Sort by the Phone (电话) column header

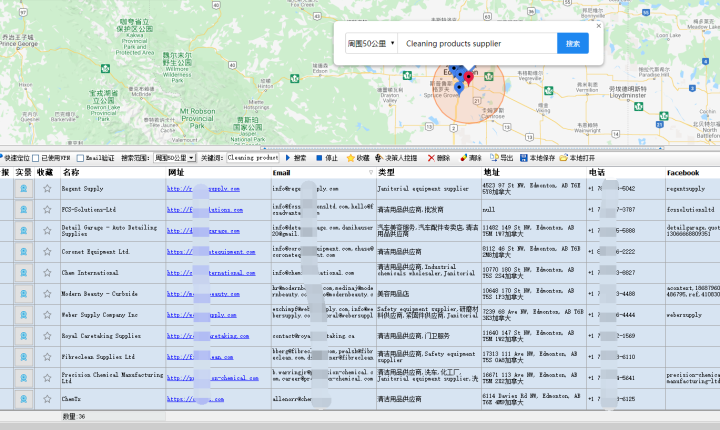(x=626, y=173)
